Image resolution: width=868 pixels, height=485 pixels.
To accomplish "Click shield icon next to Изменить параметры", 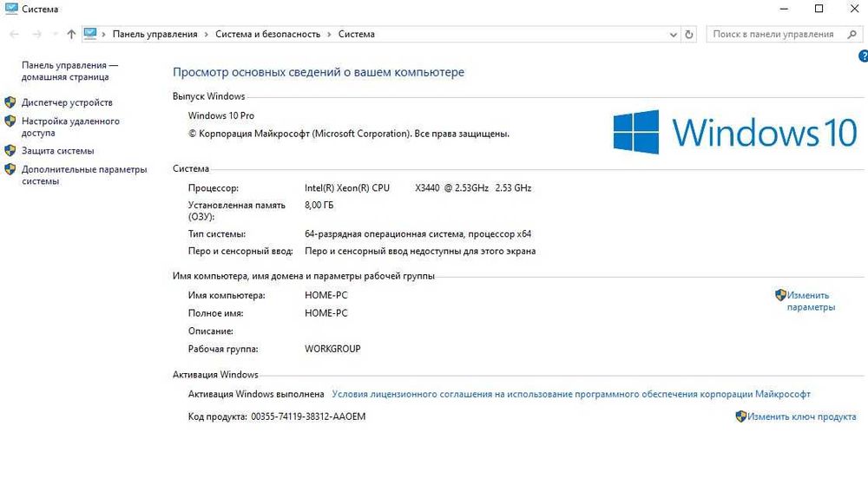I will tap(780, 295).
